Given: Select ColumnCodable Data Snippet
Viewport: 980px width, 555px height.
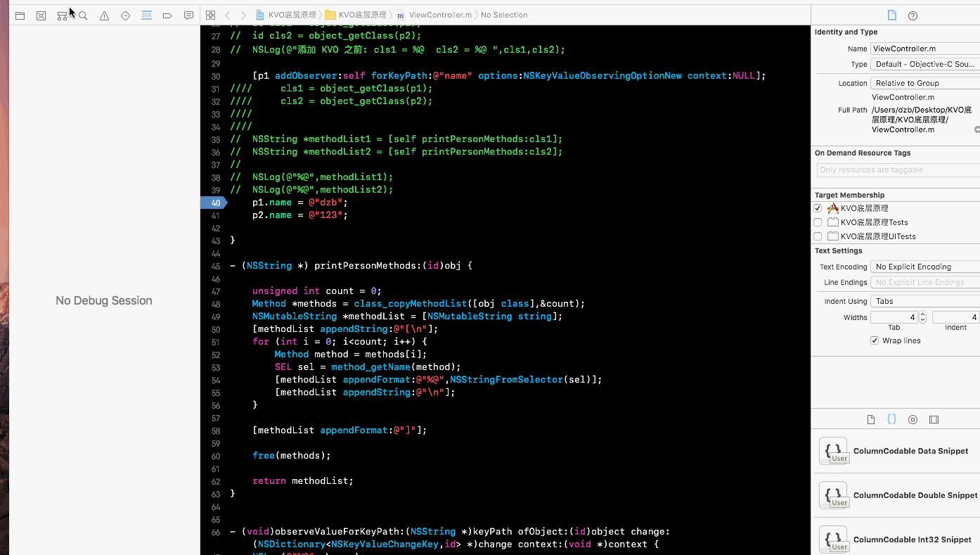Looking at the screenshot, I should (x=897, y=452).
